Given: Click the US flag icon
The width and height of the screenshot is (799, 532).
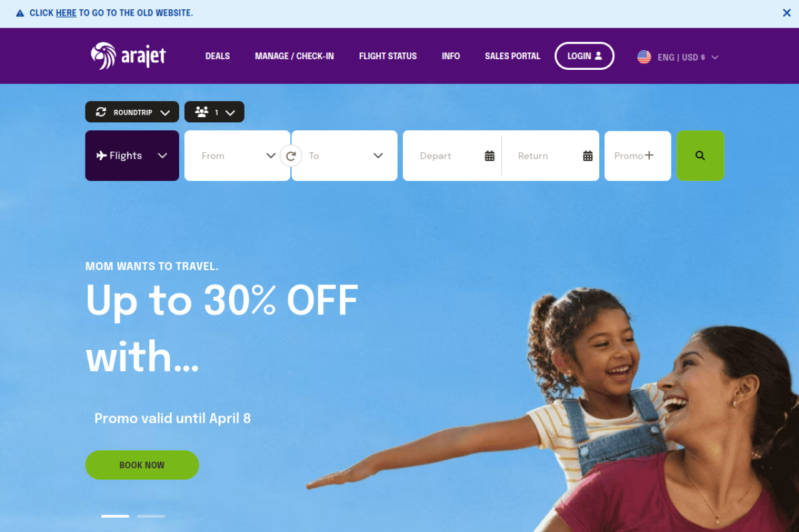Looking at the screenshot, I should pyautogui.click(x=644, y=57).
